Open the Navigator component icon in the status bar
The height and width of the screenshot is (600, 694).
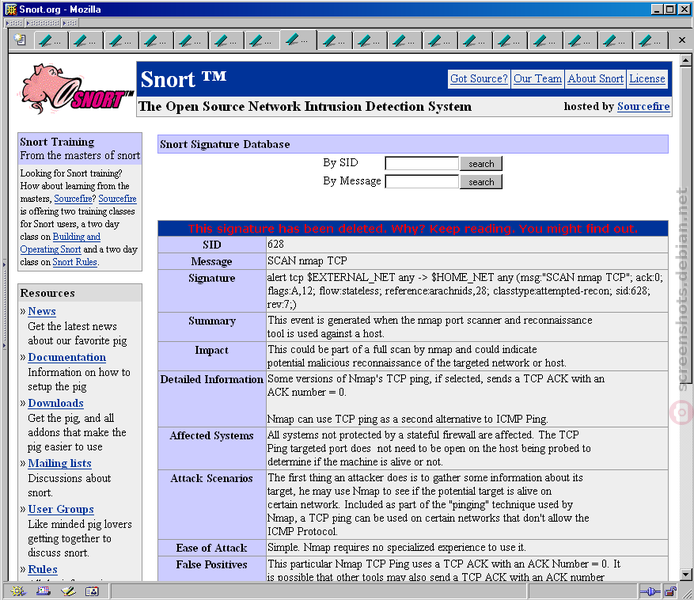[x=18, y=591]
